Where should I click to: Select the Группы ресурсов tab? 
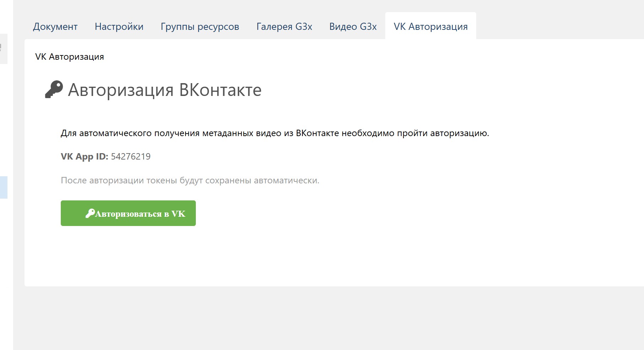pyautogui.click(x=200, y=27)
